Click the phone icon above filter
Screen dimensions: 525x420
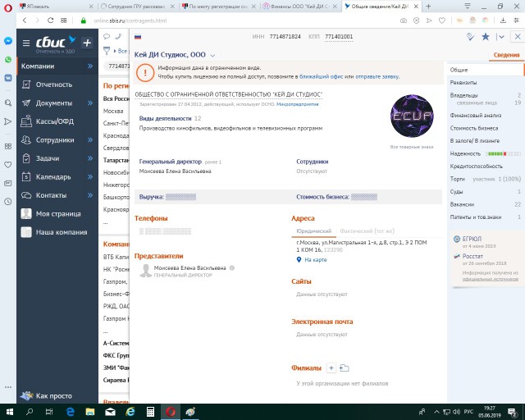(x=118, y=37)
